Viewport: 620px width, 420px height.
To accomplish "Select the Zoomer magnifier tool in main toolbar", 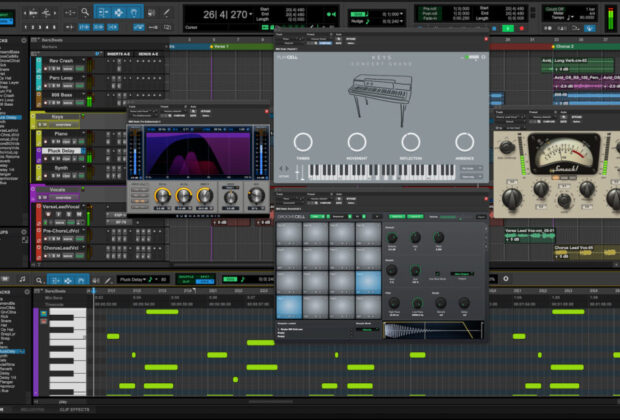I will pos(85,13).
